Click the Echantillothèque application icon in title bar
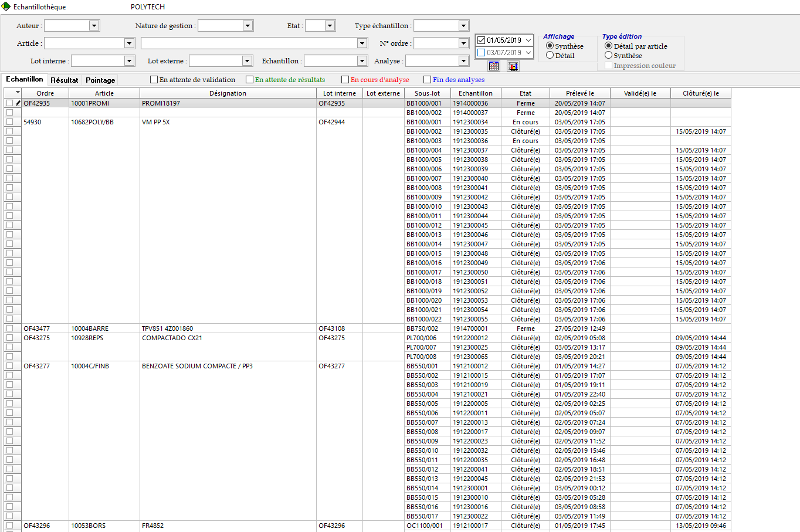Screen dimensions: 800x532 coord(6,7)
